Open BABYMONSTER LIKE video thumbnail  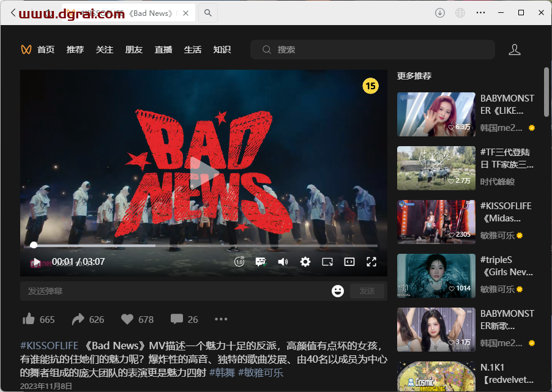(x=436, y=114)
